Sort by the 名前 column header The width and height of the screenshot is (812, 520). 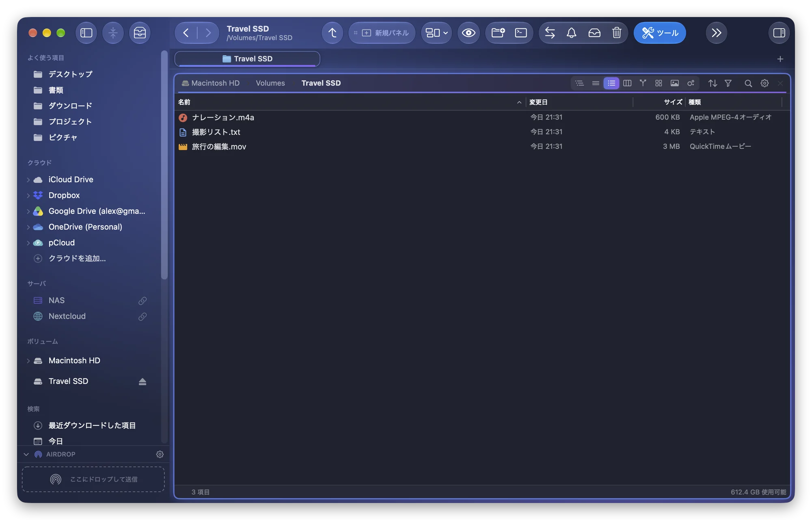(x=350, y=102)
